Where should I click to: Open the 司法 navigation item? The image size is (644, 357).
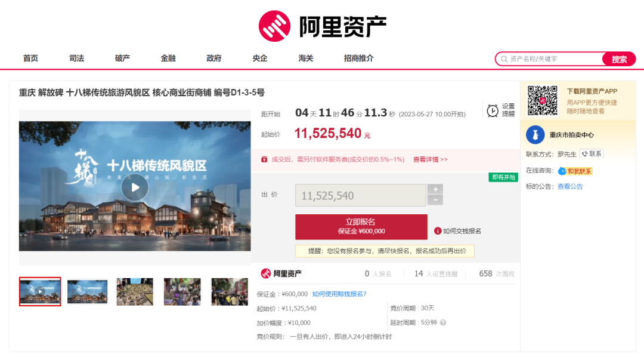pyautogui.click(x=76, y=59)
